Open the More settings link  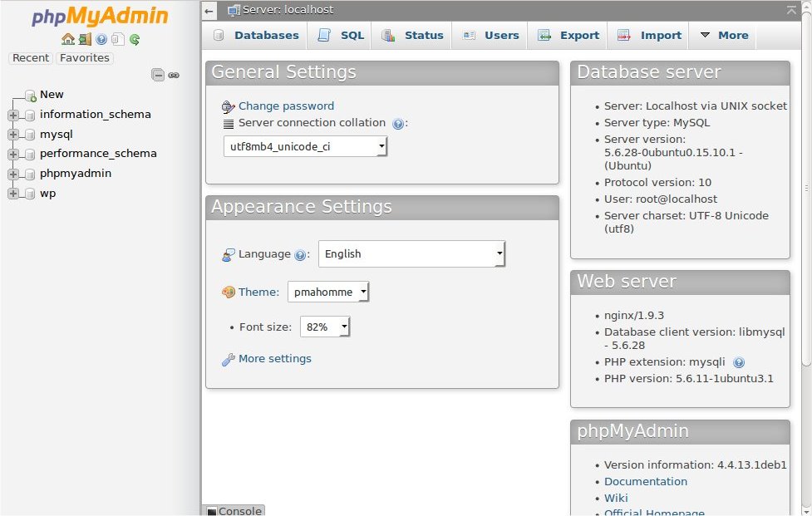click(x=277, y=358)
